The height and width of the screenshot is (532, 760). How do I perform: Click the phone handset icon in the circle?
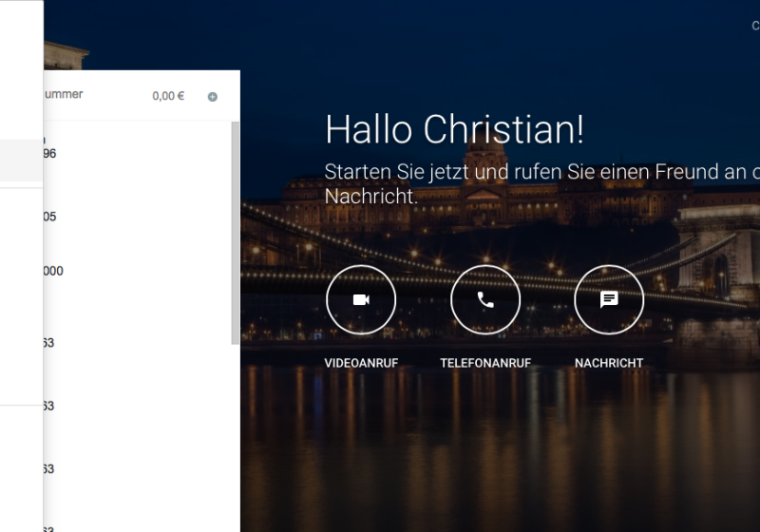click(485, 299)
